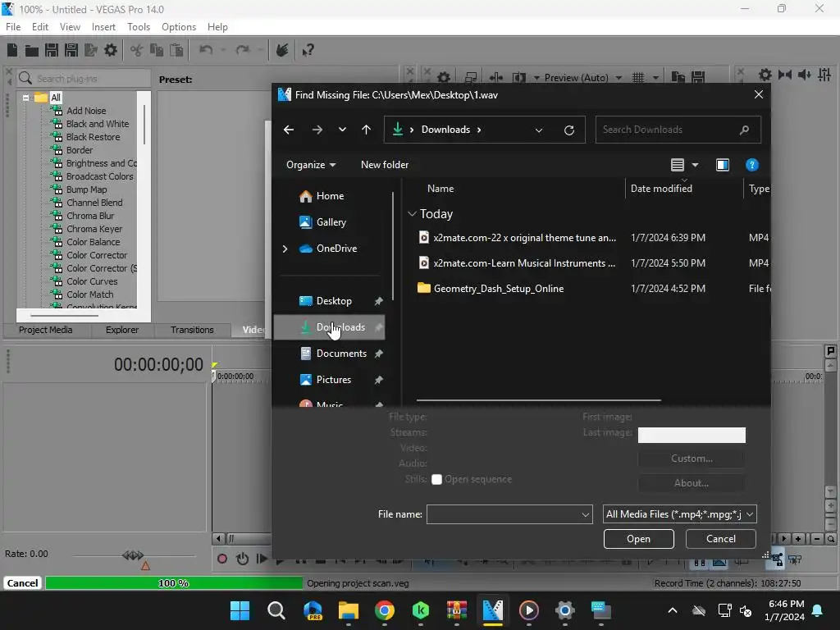This screenshot has width=840, height=630.
Task: Toggle the preview pane icon
Action: pos(722,165)
